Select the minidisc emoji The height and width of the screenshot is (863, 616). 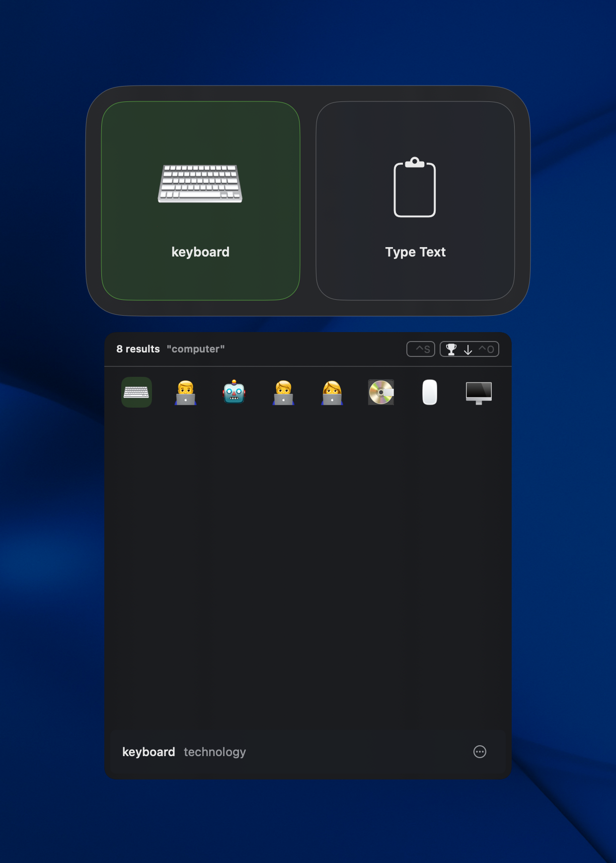point(381,392)
